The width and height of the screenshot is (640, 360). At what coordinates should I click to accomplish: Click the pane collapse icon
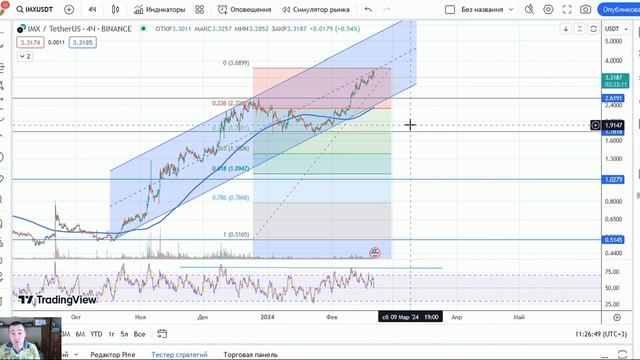pos(580,29)
